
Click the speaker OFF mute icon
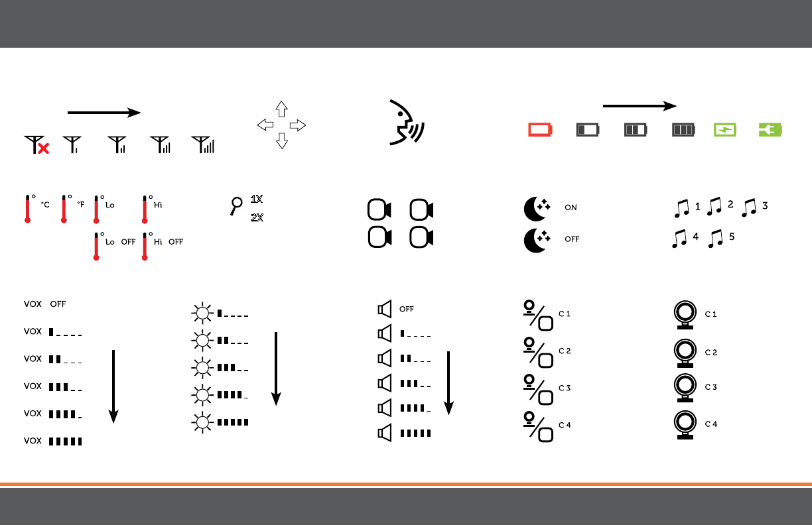[x=396, y=309]
